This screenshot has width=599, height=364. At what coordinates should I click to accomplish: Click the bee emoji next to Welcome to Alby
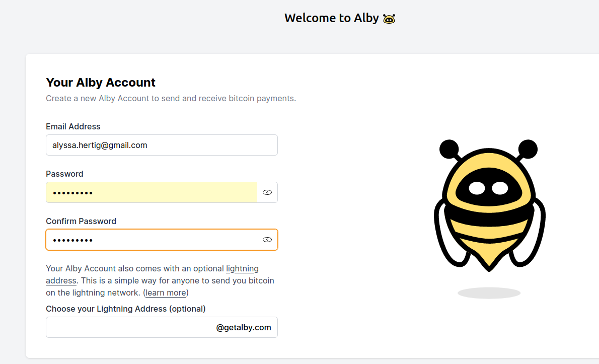coord(390,18)
